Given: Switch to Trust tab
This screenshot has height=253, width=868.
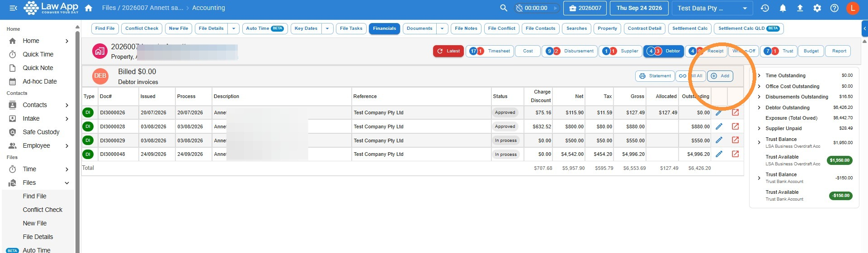Looking at the screenshot, I should (778, 51).
